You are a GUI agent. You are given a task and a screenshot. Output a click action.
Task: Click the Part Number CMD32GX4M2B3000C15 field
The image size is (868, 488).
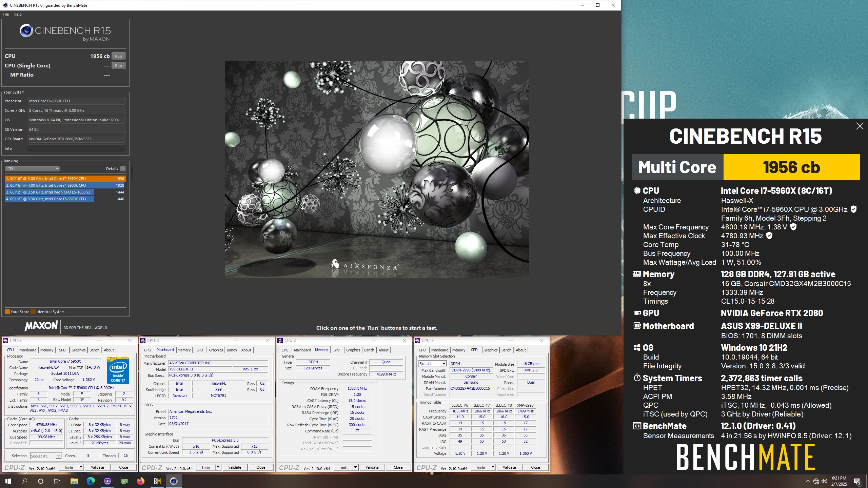[471, 389]
